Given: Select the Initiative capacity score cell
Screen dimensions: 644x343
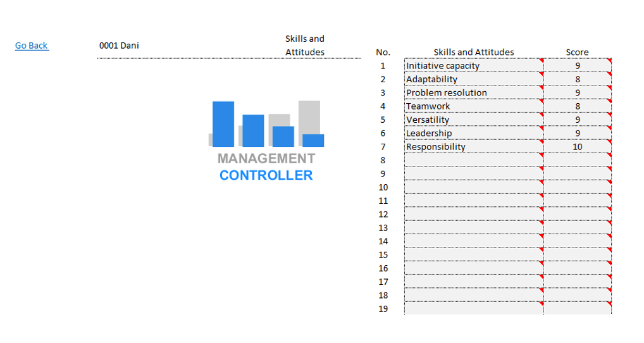Looking at the screenshot, I should point(577,66).
